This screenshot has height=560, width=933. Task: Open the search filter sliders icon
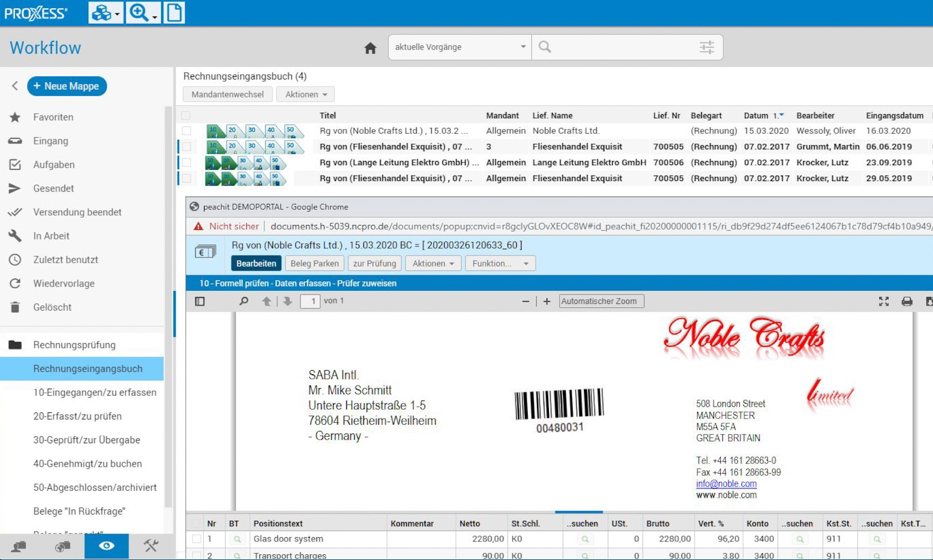pyautogui.click(x=706, y=47)
